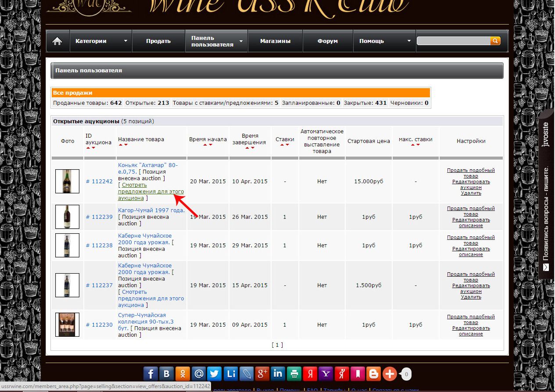Click the green print icon
This screenshot has height=392, width=555.
[x=294, y=374]
